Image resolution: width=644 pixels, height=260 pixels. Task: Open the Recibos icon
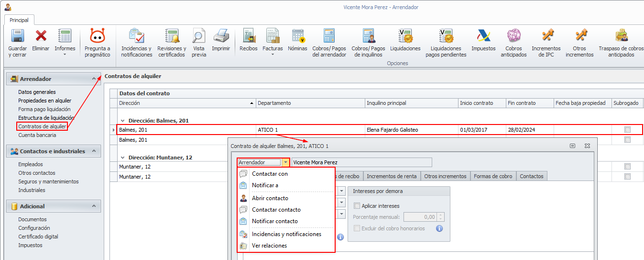pos(249,36)
